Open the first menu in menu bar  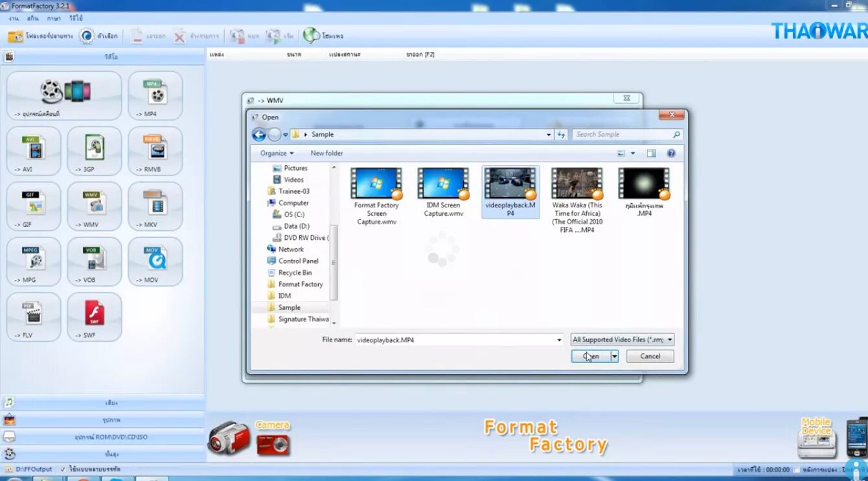click(x=14, y=18)
